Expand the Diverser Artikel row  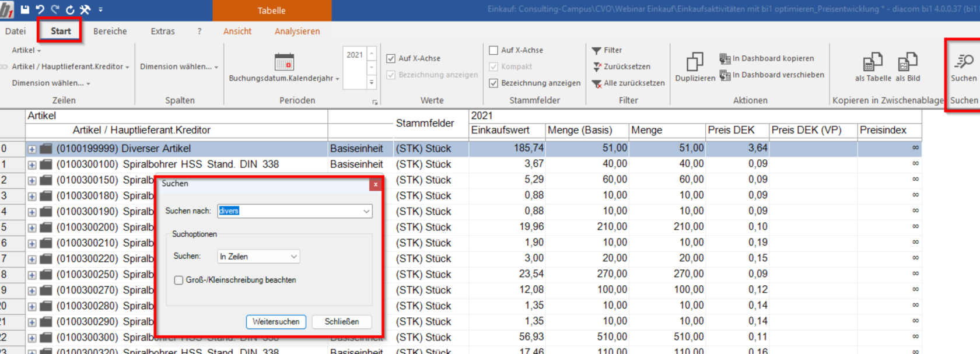point(32,149)
